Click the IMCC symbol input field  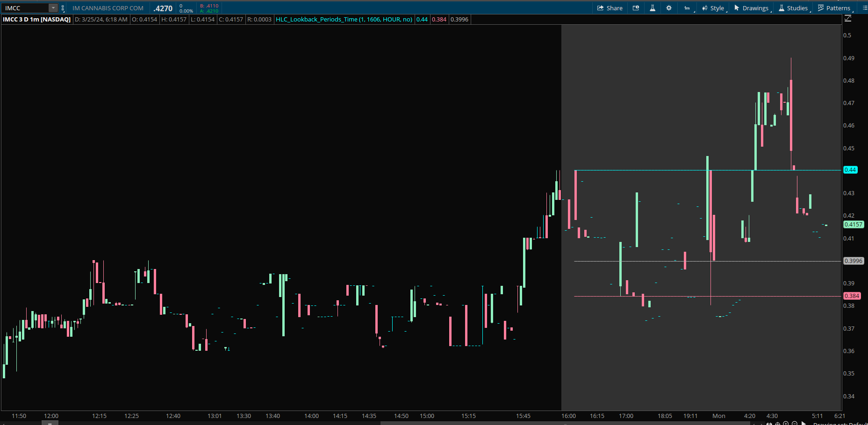[26, 8]
